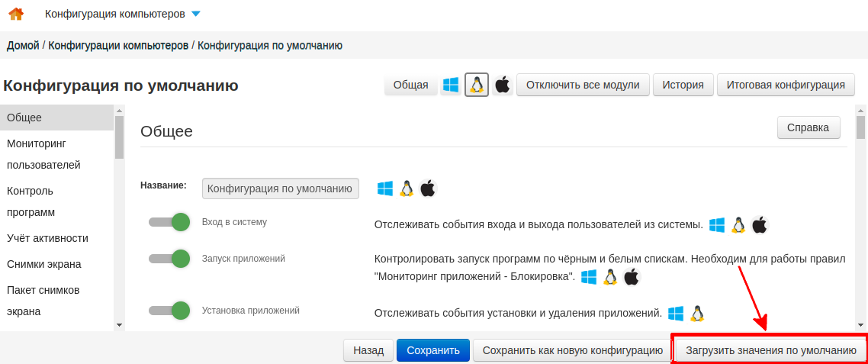Viewport: 868px width, 364px height.
Task: Select the Apple macOS filter icon
Action: pos(502,85)
